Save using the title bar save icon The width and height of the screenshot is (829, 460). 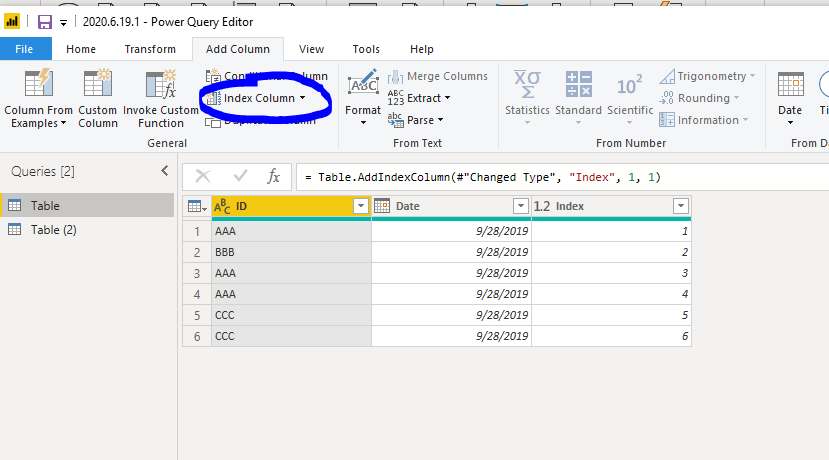pos(44,22)
